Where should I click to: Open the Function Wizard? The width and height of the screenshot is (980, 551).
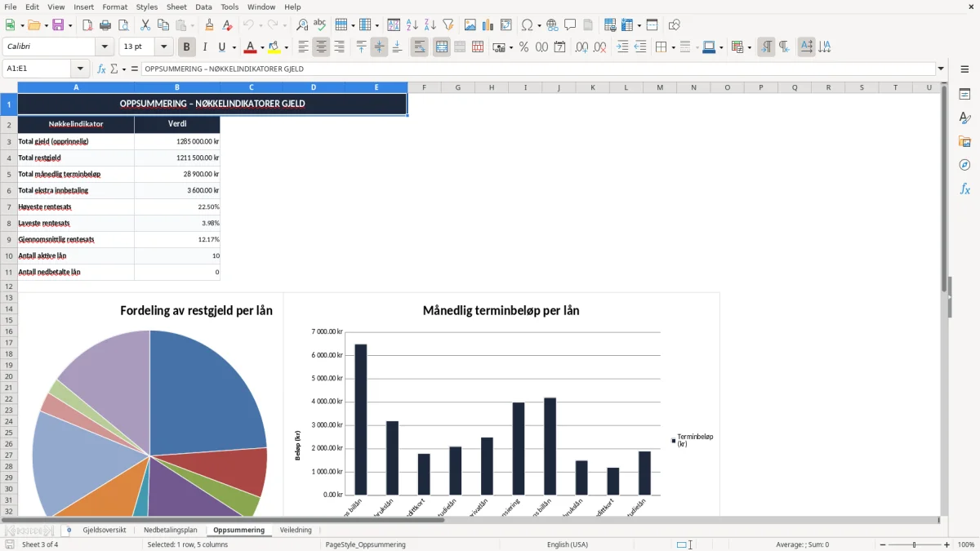[x=101, y=69]
